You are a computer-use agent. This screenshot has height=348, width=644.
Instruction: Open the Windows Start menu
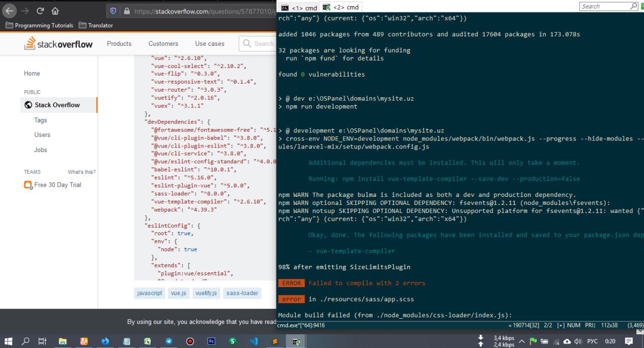pos(9,341)
